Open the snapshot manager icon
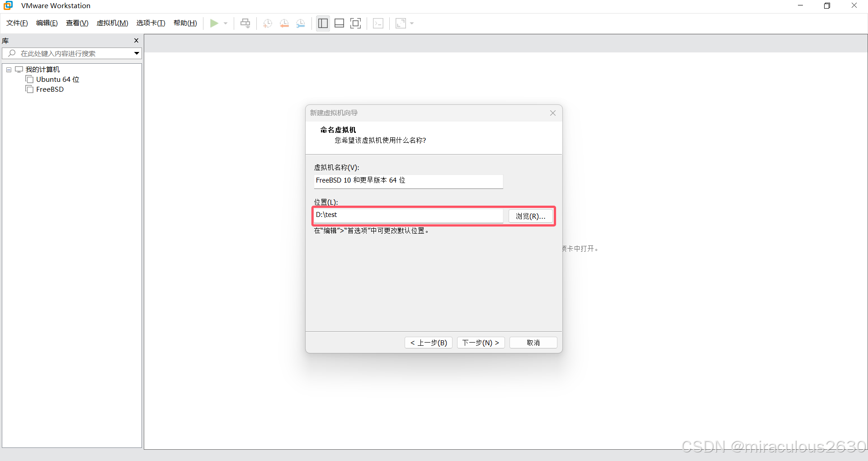Screen dimensions: 868x461 click(301, 23)
